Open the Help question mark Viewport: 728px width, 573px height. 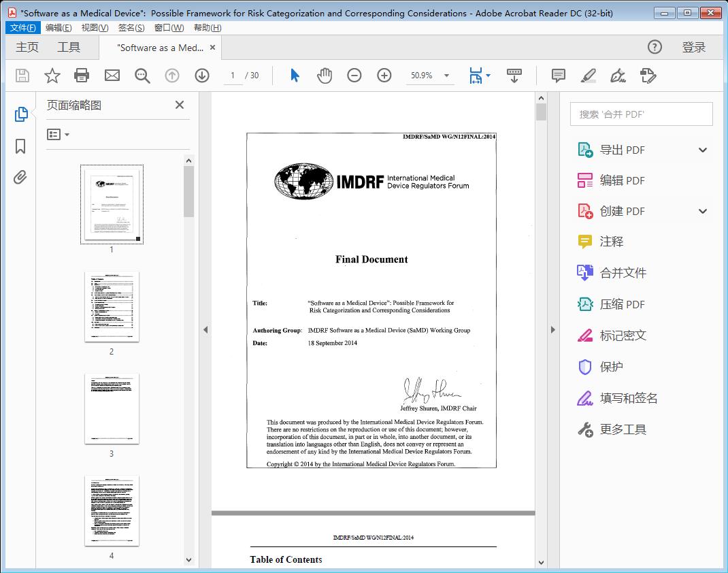tap(655, 47)
